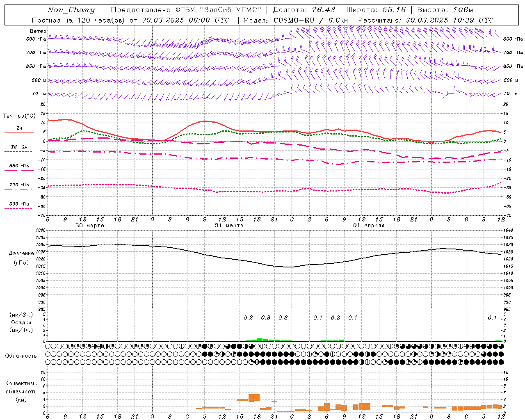The height and width of the screenshot is (420, 525).
Task: Click the '0.2' precipitation amount value
Action: pos(248,318)
